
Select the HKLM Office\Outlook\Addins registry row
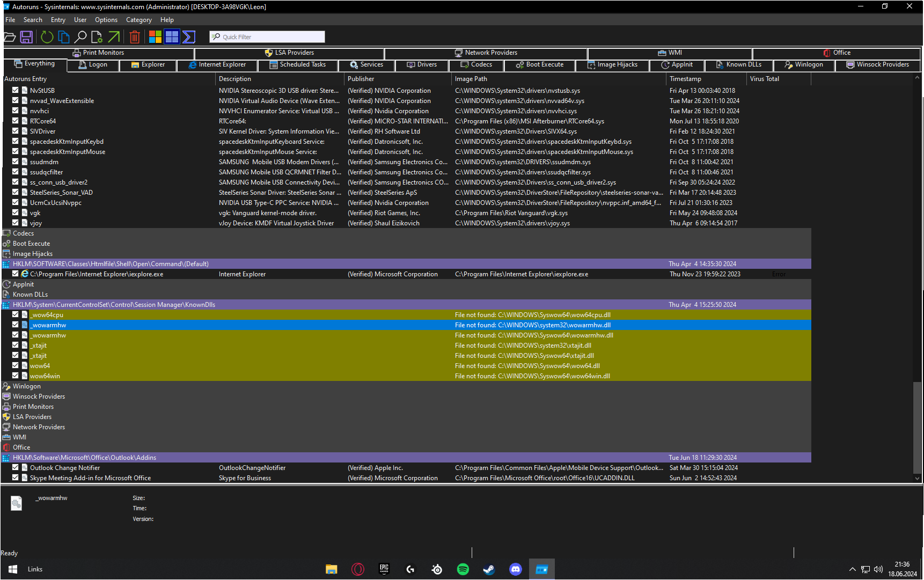[407, 458]
